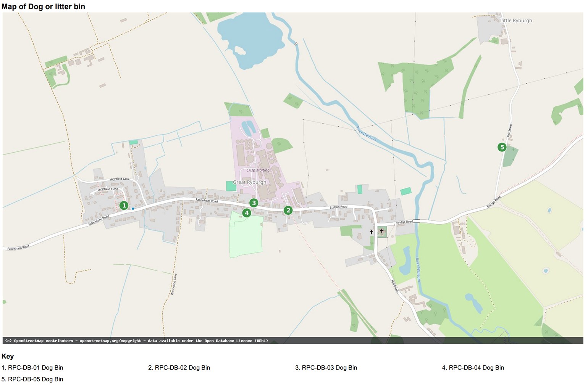Select the key entry RPC-DB-04 Dog Bin

473,368
